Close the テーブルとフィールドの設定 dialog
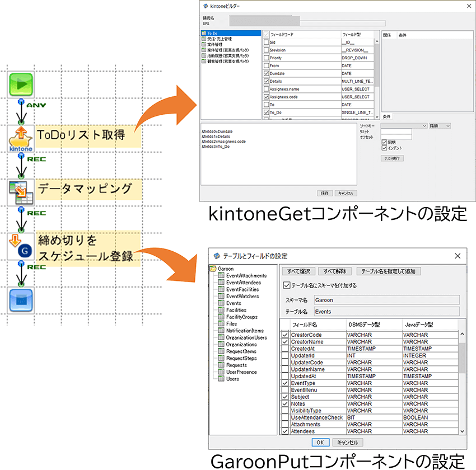 (x=458, y=256)
